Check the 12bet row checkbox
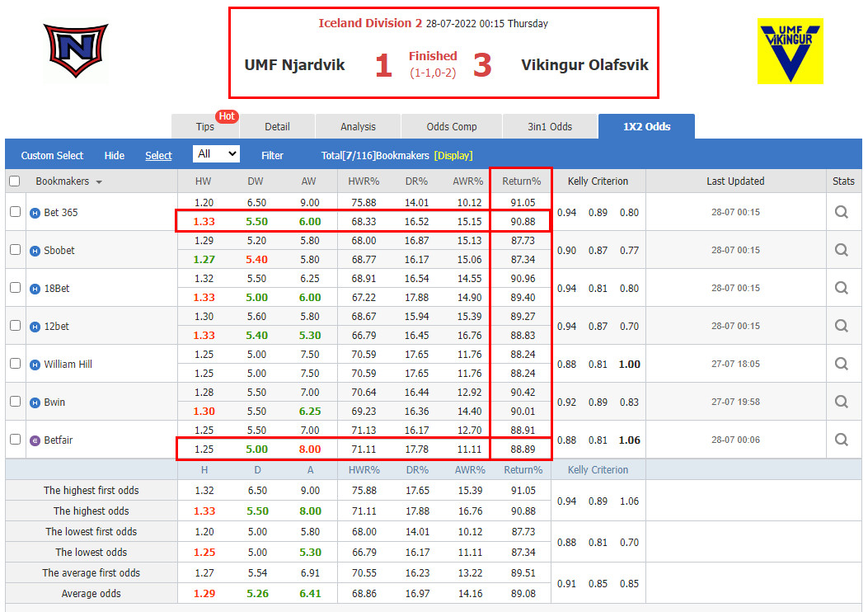868x612 pixels. click(x=15, y=326)
